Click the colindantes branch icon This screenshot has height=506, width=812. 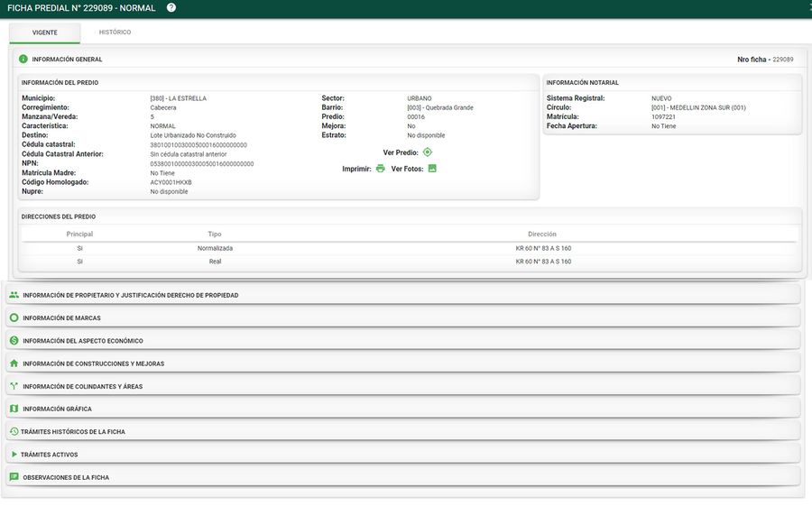tap(14, 386)
